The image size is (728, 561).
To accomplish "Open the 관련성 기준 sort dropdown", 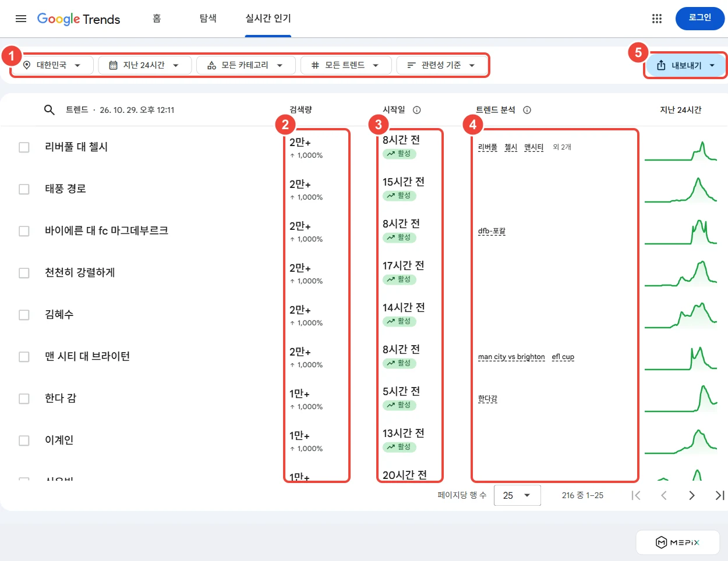I will pos(441,65).
